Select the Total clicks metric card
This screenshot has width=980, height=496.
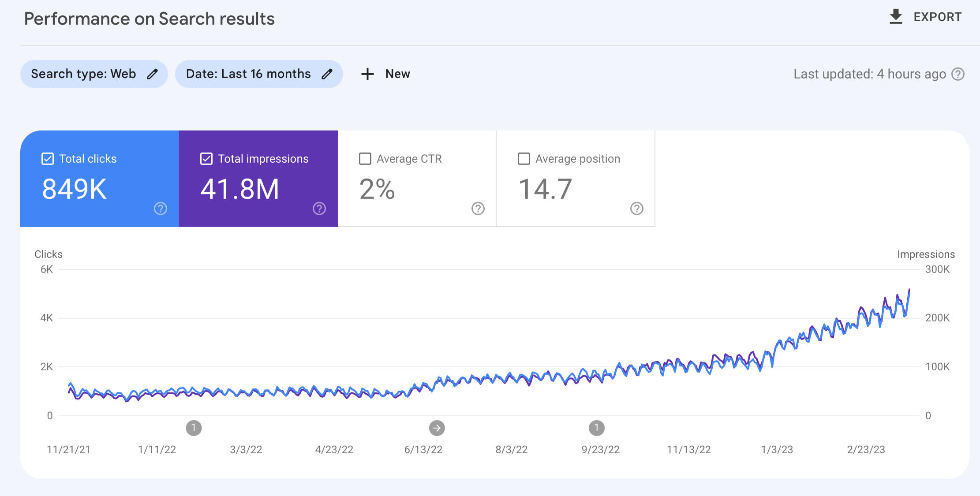(x=99, y=179)
